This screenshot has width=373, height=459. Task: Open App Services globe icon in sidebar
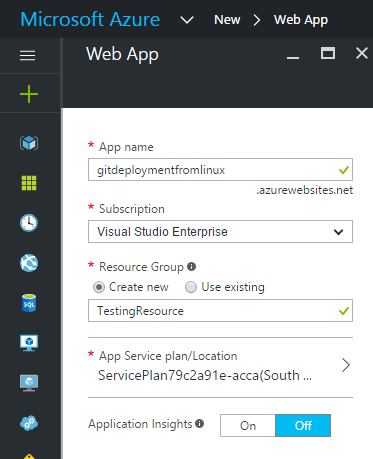coord(29,263)
